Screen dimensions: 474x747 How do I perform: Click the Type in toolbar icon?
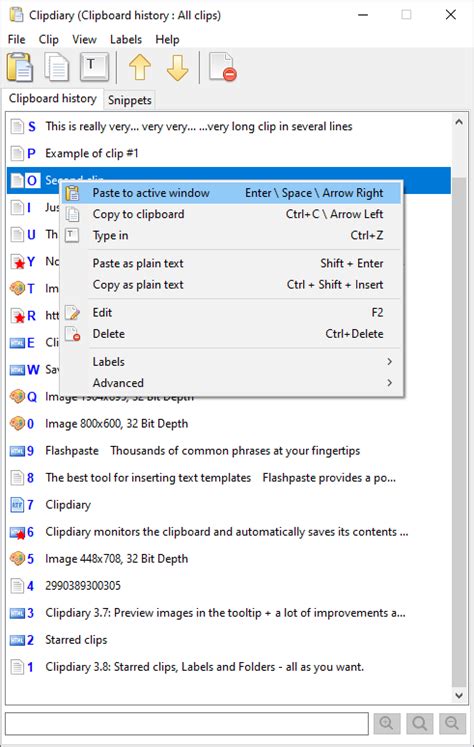(x=94, y=67)
